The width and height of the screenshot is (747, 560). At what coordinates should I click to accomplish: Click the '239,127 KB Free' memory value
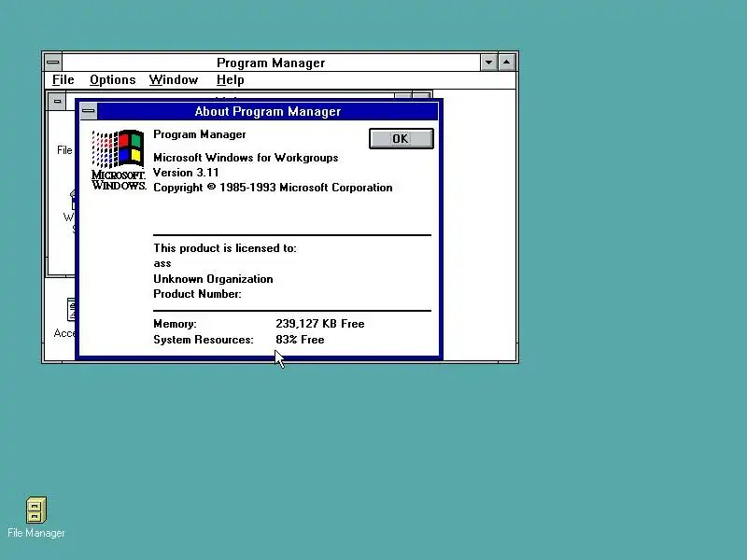[x=319, y=324]
